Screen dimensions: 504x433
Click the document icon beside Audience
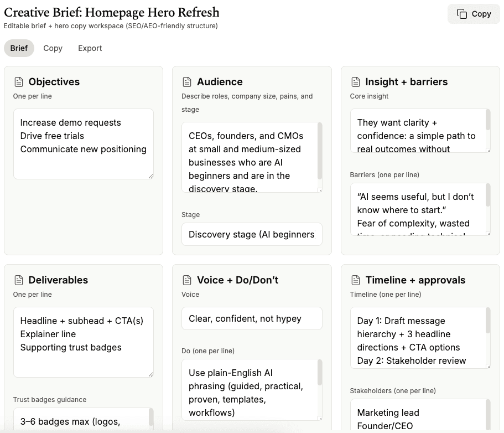(x=187, y=82)
